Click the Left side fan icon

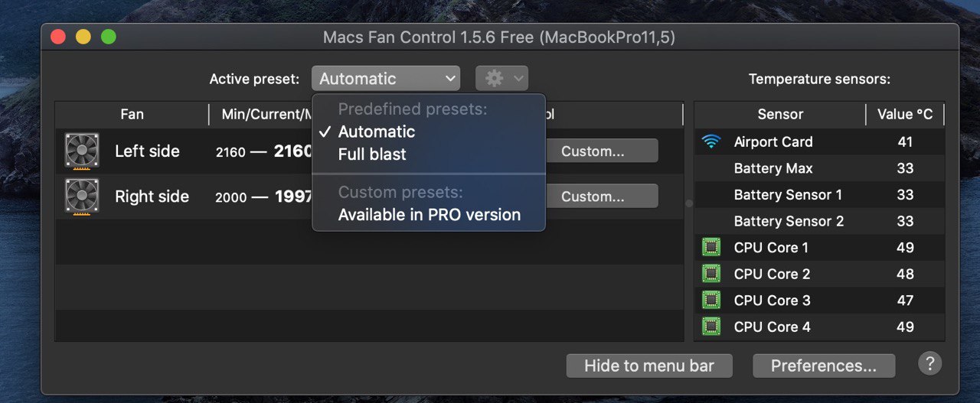(x=82, y=151)
